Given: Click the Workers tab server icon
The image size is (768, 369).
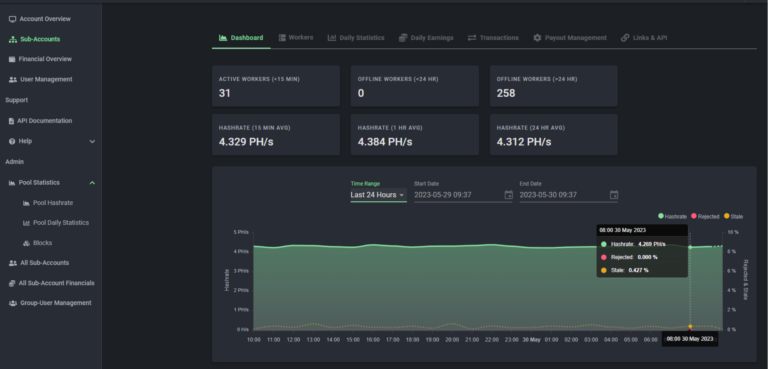Looking at the screenshot, I should (282, 38).
